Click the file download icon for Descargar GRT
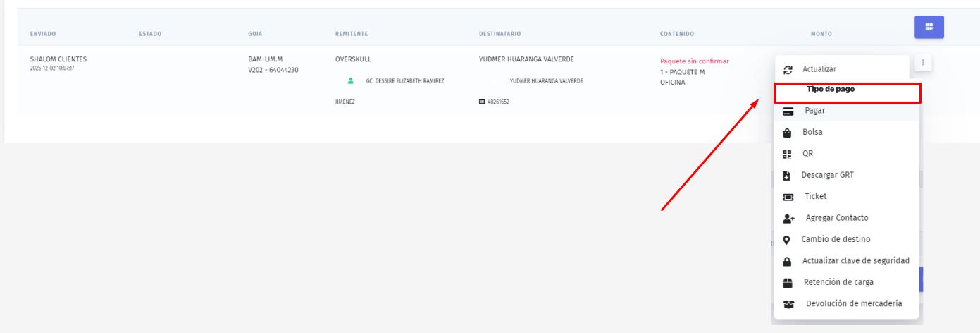The width and height of the screenshot is (980, 333). 787,176
